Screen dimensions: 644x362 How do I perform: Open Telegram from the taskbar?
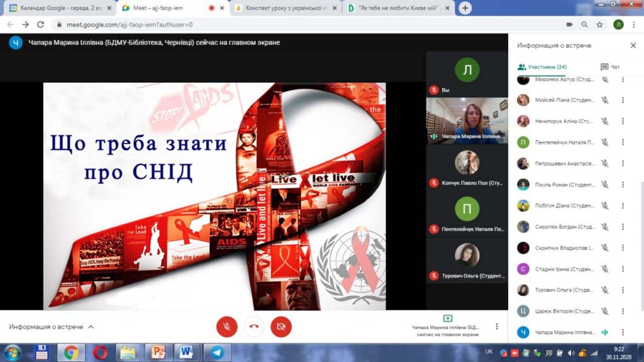point(217,352)
